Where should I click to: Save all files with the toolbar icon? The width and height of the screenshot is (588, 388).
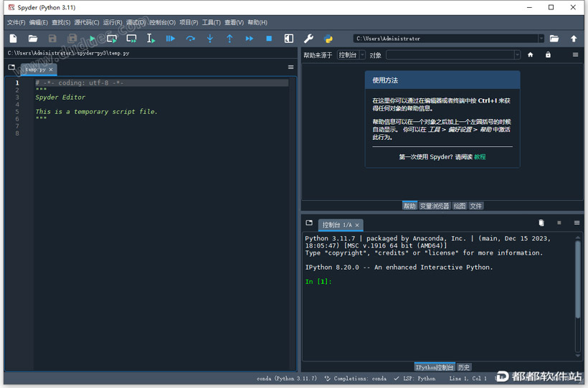(72, 38)
